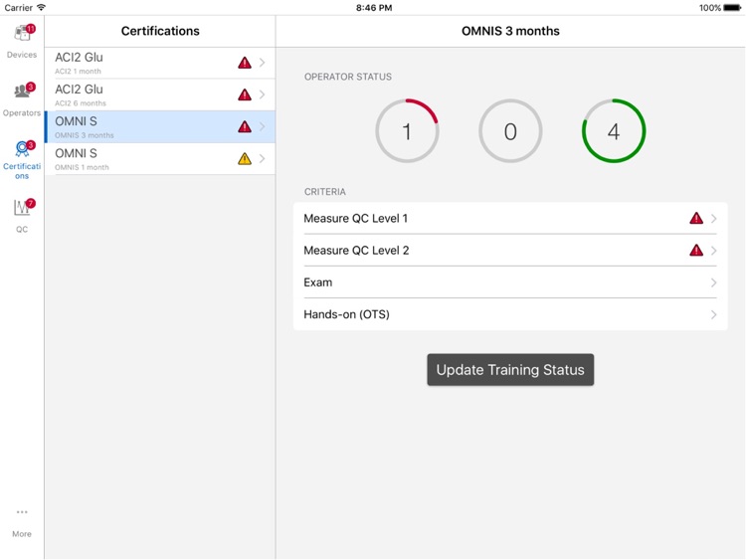Select ACI2 Glu 1 month certification
The height and width of the screenshot is (560, 746).
pos(139,63)
